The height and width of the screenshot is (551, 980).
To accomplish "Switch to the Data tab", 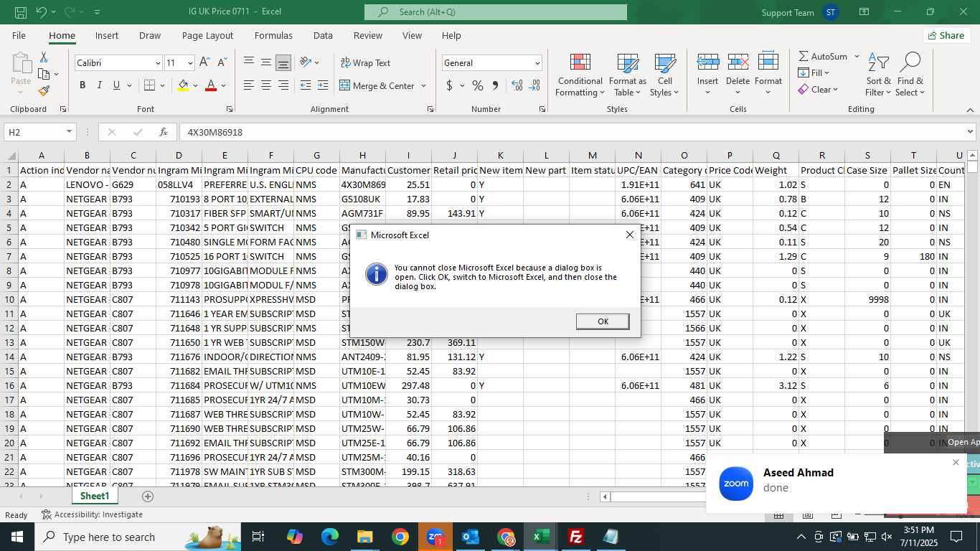I will point(323,35).
